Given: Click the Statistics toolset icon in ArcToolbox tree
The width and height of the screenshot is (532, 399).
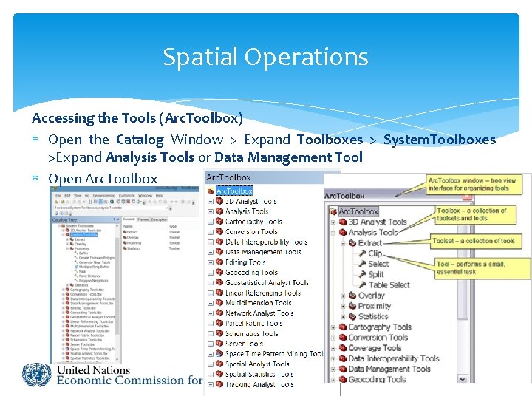Looking at the screenshot, I should pos(353,316).
